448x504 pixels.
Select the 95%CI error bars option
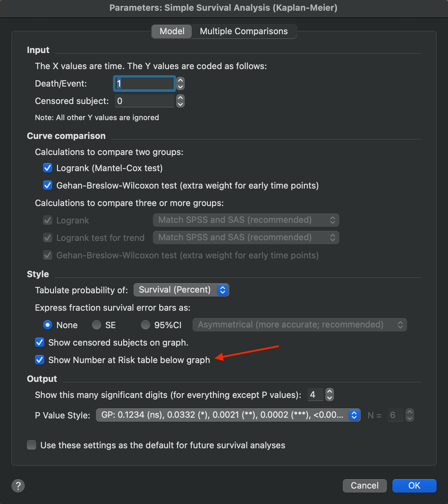coord(146,325)
